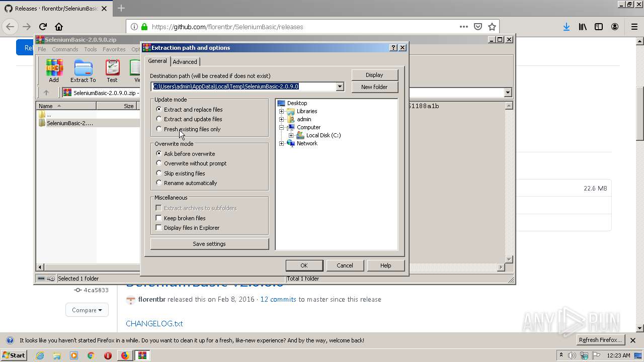The image size is (644, 362).
Task: Open Compare dropdown on GitHub page
Action: coord(87,310)
